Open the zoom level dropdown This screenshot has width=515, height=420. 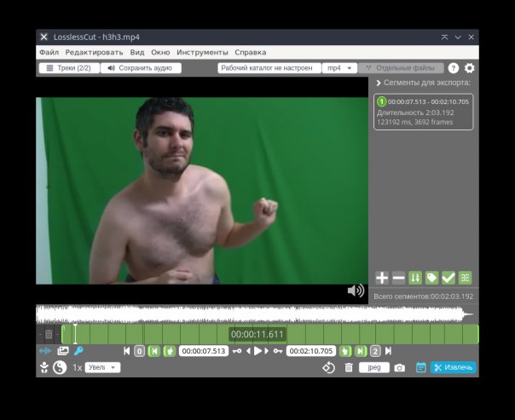pyautogui.click(x=102, y=367)
